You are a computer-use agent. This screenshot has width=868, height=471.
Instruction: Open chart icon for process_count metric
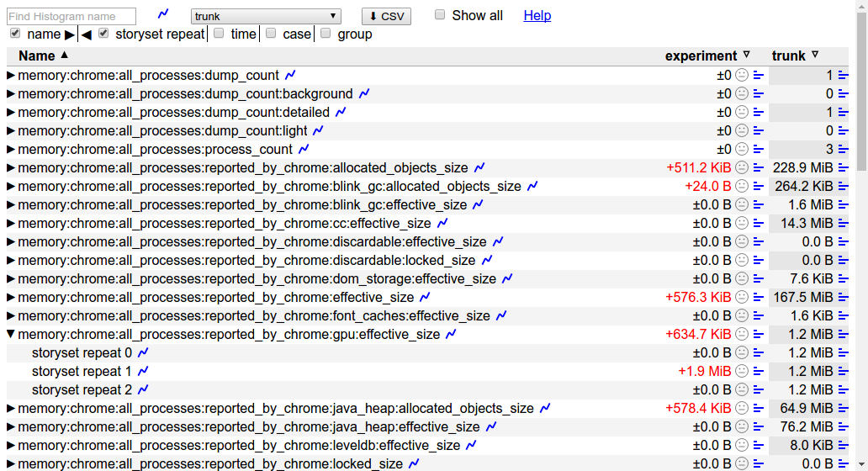[304, 149]
